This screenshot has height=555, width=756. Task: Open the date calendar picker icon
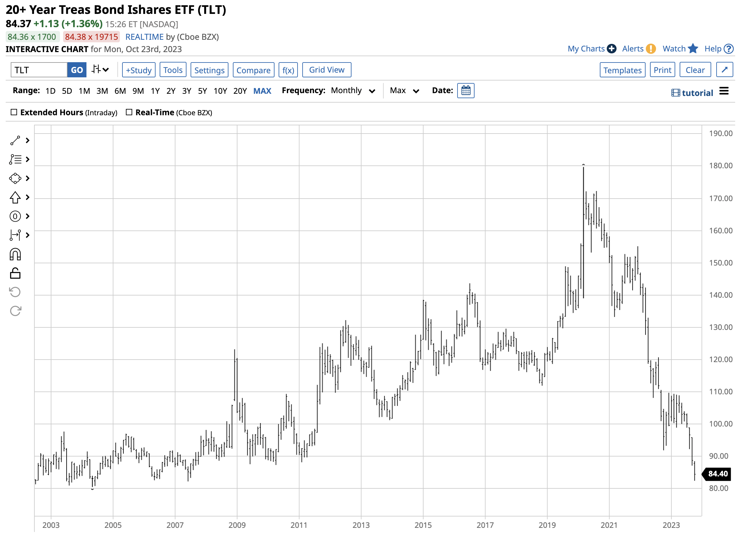pos(466,91)
